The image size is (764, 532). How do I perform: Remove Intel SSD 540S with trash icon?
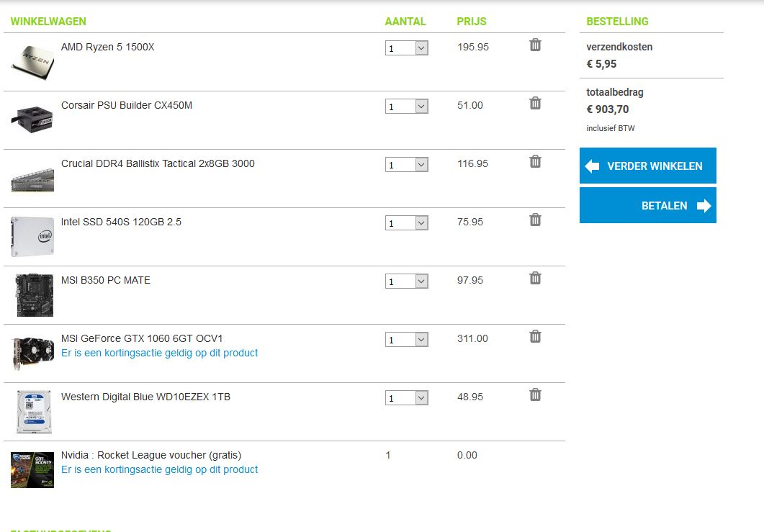(535, 220)
